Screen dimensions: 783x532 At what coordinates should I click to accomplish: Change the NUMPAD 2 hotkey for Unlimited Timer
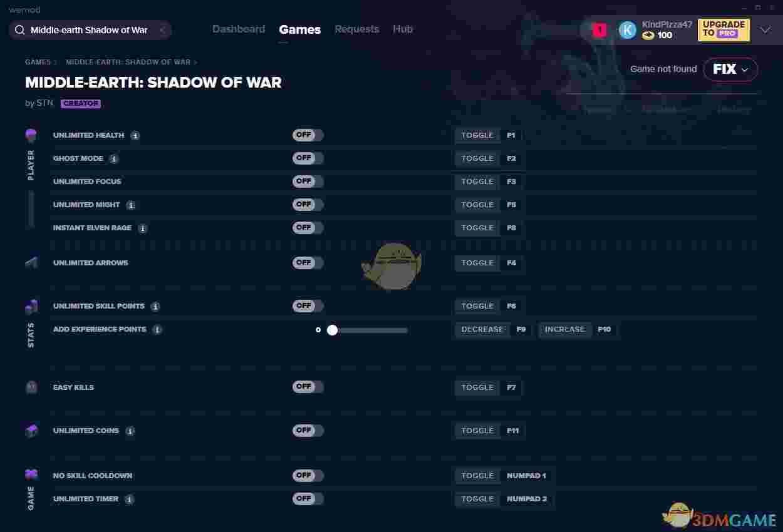tap(527, 499)
